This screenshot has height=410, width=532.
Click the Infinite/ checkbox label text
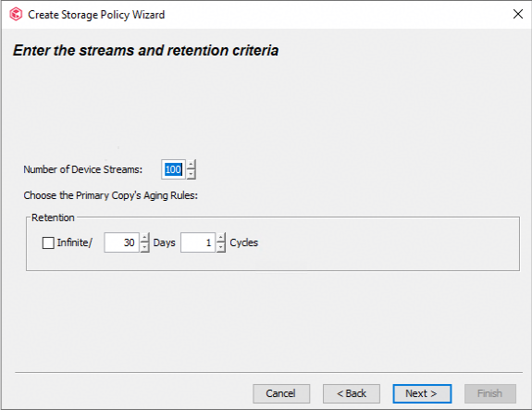pos(75,242)
